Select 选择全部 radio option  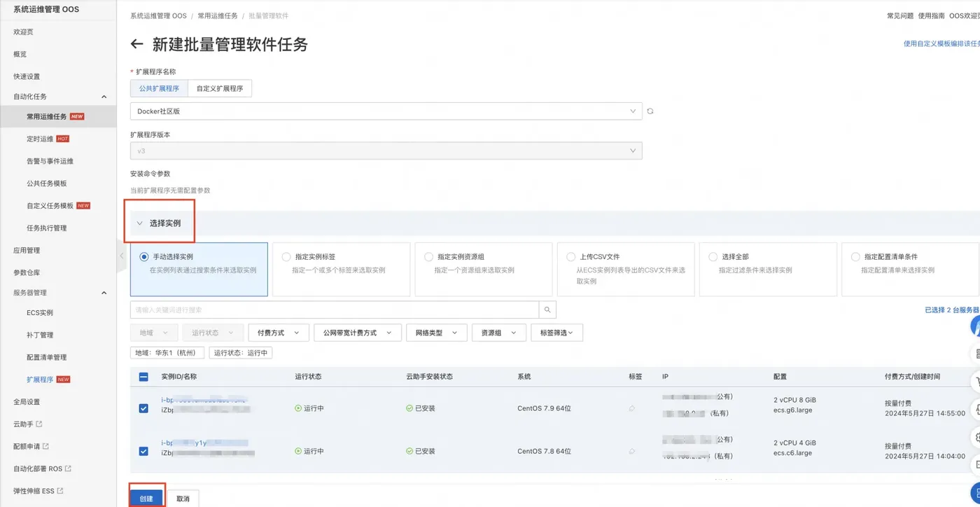coord(713,257)
